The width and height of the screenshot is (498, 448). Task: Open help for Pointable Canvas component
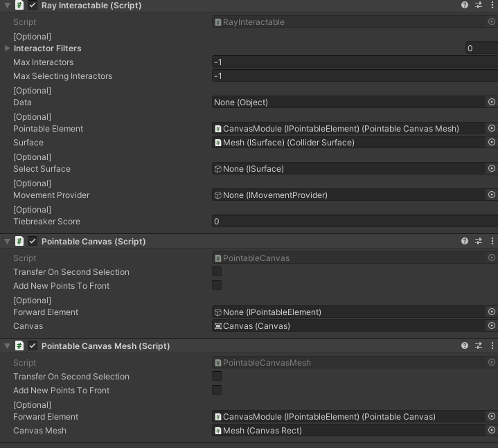[464, 241]
